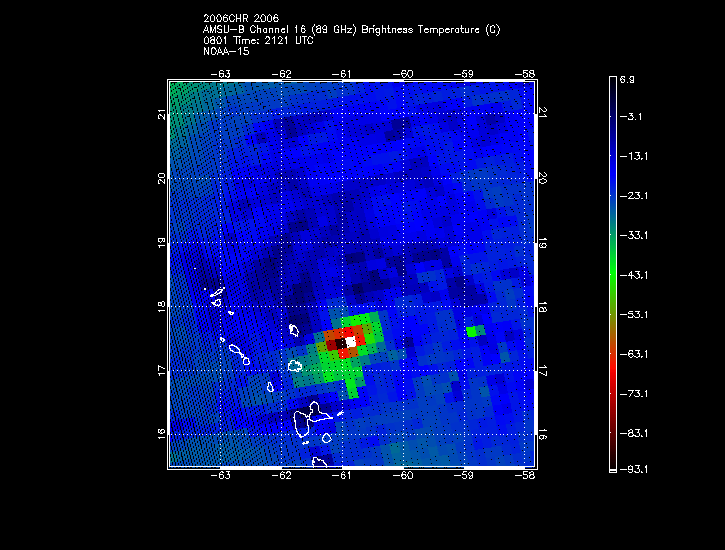The image size is (725, 550).
Task: Click the bottom-axis longitude label -61
Action: [x=342, y=476]
